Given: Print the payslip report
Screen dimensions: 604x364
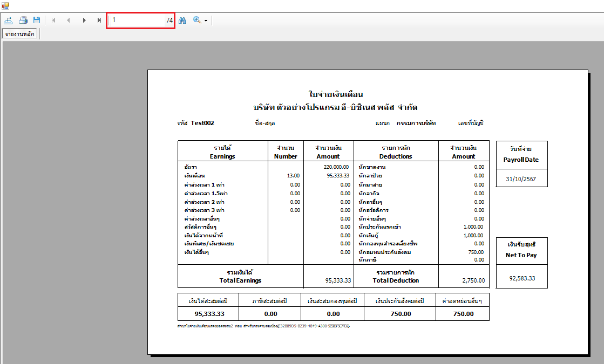Looking at the screenshot, I should point(23,20).
